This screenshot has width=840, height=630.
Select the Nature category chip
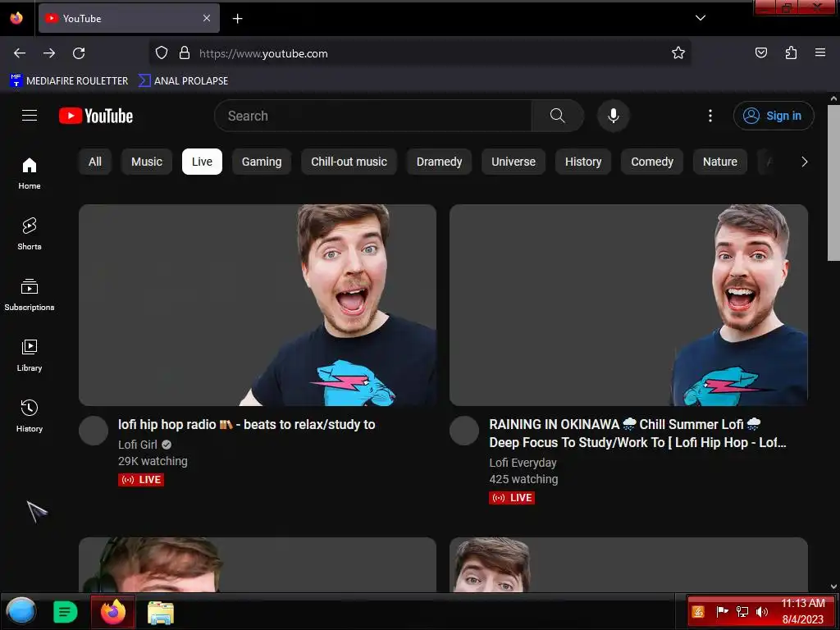[720, 162]
